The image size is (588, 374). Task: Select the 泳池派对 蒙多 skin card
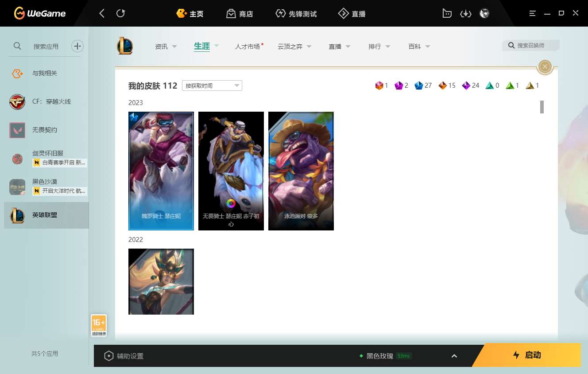pyautogui.click(x=301, y=171)
